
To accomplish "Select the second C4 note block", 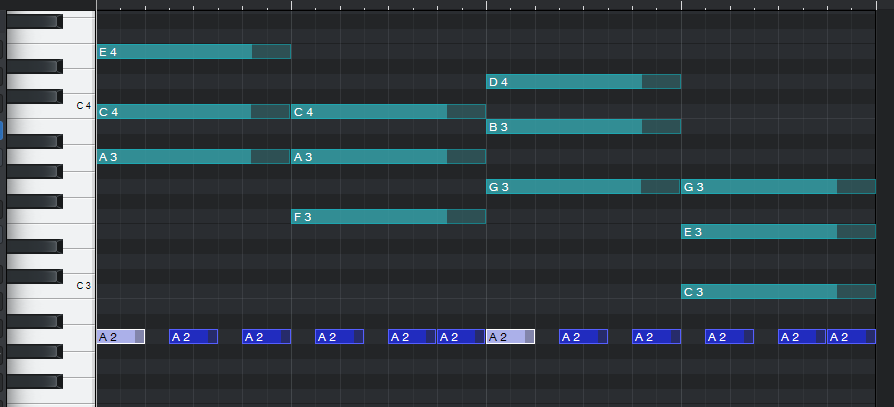I will point(370,112).
